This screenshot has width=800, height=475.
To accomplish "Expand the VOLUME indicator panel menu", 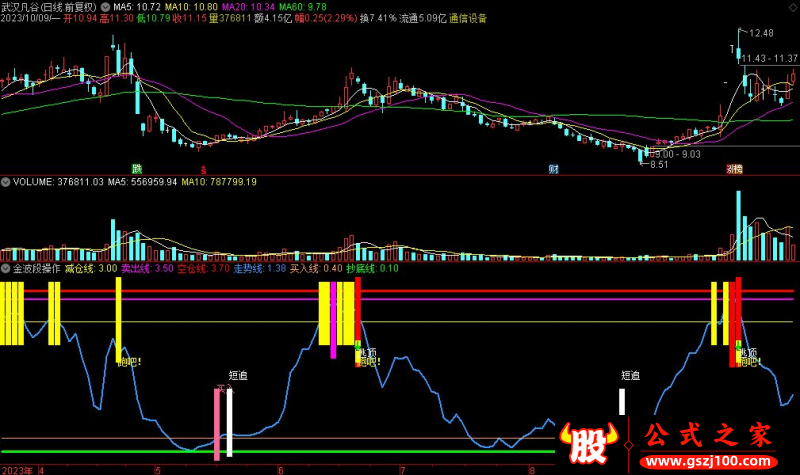I will coord(6,182).
